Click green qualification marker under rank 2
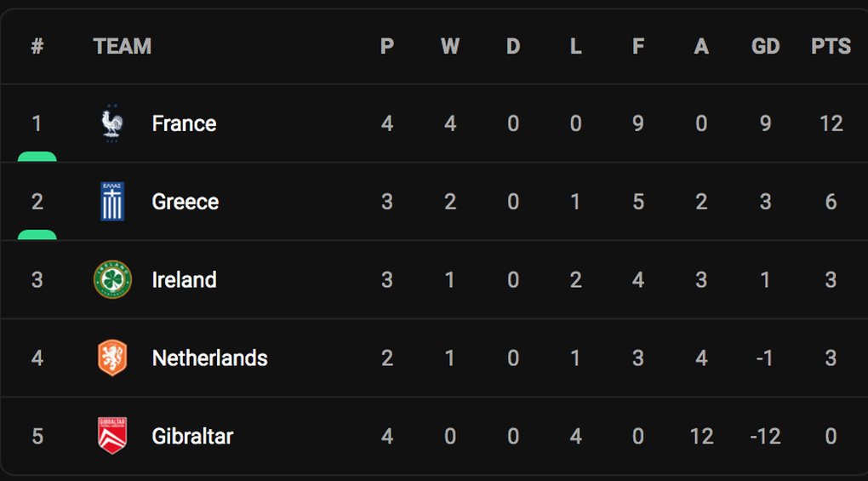Screen dimensions: 868x481 click(x=37, y=235)
